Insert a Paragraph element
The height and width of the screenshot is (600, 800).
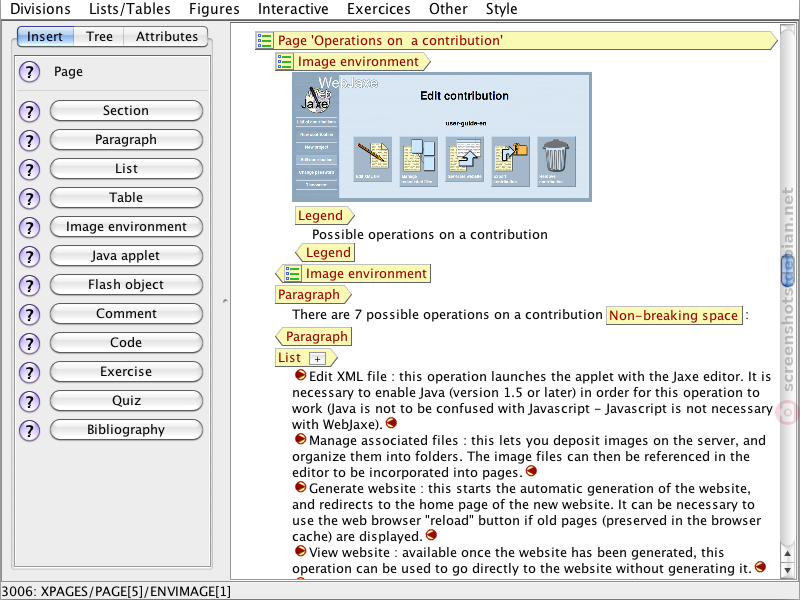[126, 140]
